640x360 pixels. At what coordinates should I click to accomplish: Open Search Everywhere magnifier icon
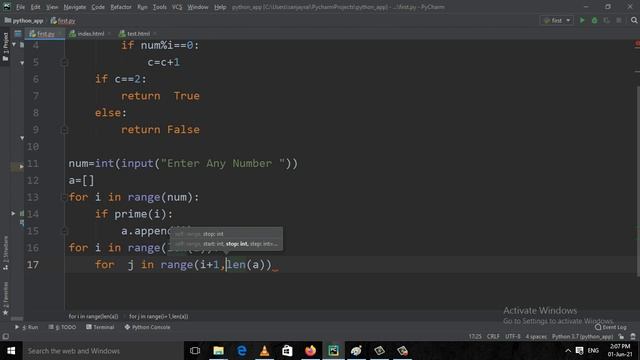634,20
